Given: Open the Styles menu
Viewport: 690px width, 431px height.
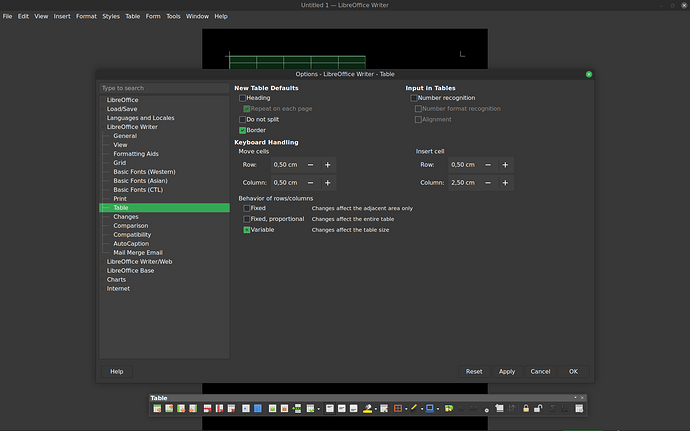Looking at the screenshot, I should (x=111, y=16).
